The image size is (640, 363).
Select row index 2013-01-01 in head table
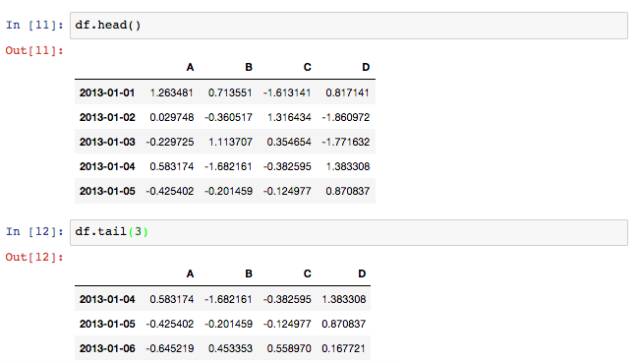107,93
